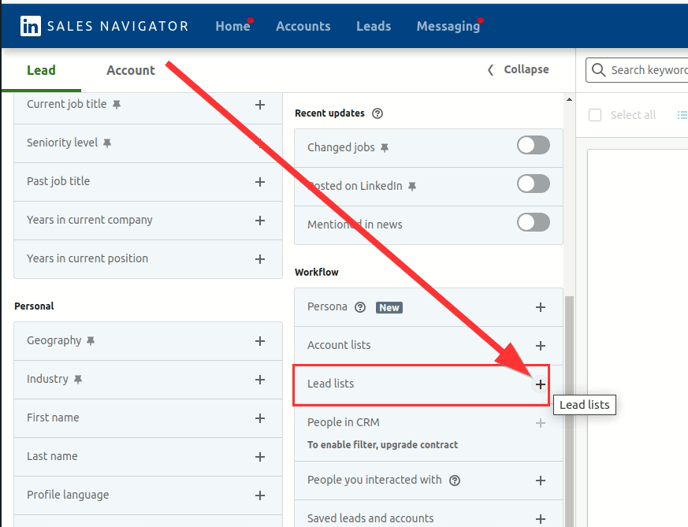Switch on Mentioned in news toggle

point(533,222)
